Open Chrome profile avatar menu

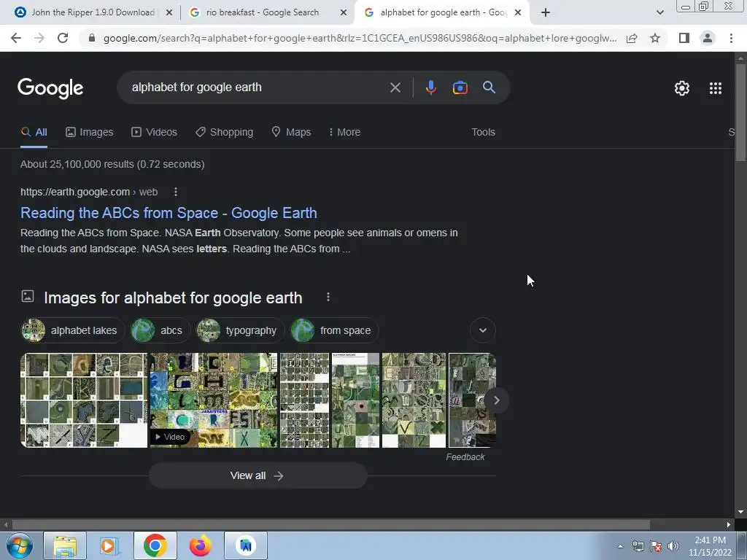pyautogui.click(x=708, y=38)
